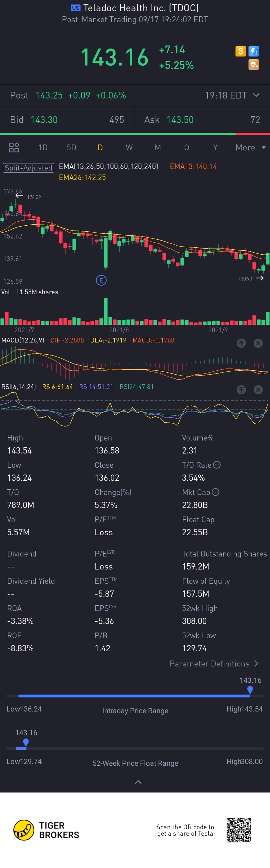Pin the MACD indicator to top

click(241, 343)
